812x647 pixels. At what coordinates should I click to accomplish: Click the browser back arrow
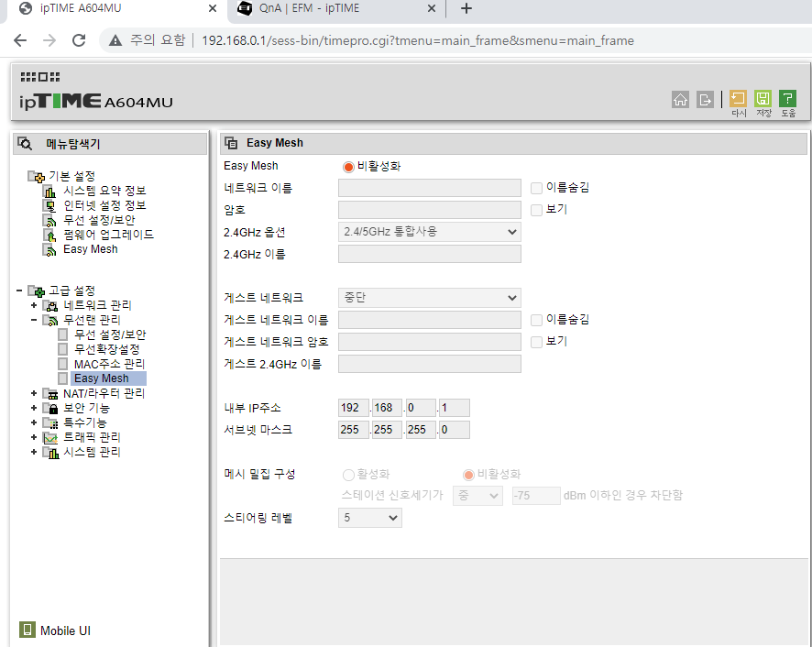tap(20, 40)
